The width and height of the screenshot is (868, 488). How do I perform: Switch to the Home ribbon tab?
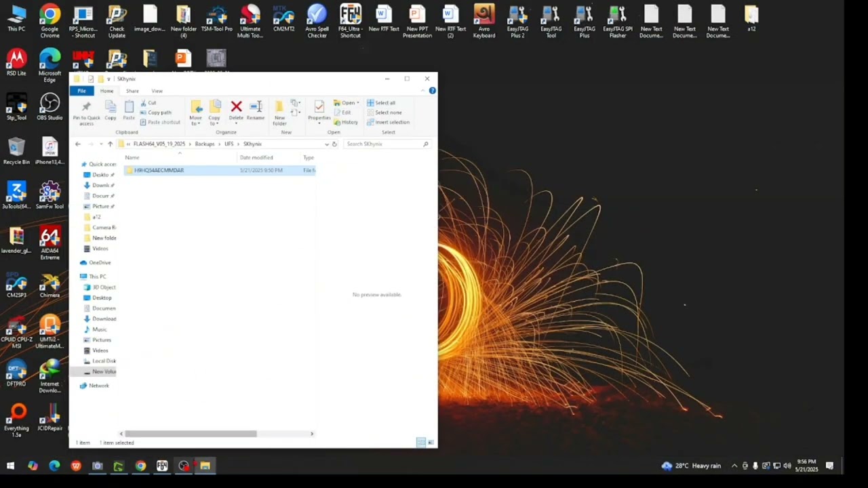coord(106,91)
